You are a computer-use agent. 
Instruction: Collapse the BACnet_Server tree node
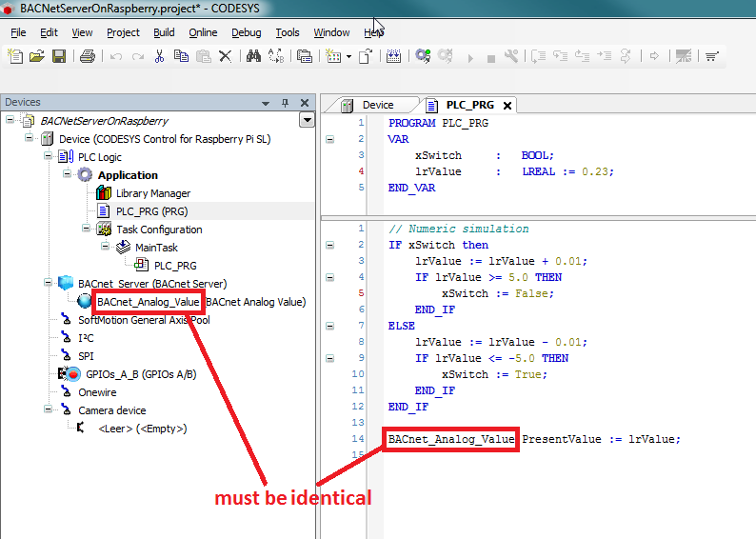point(46,284)
